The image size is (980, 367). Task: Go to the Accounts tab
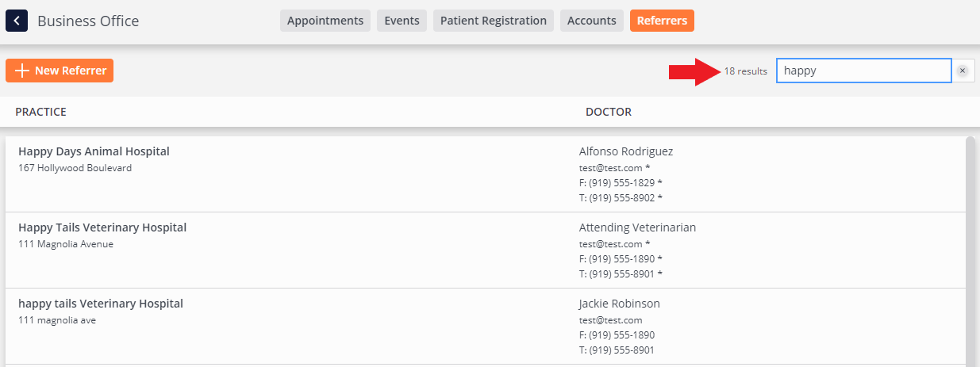tap(592, 21)
